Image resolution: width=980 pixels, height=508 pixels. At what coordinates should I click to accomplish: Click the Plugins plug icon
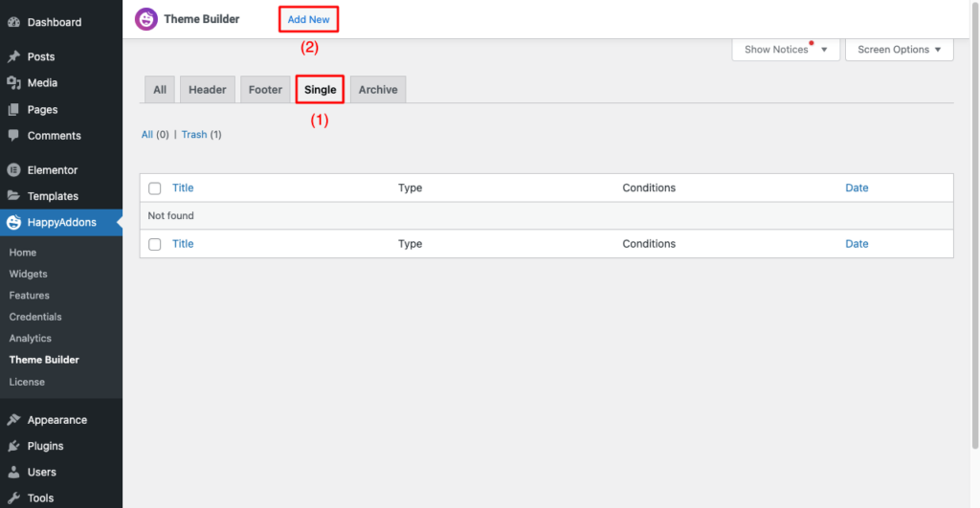(13, 446)
